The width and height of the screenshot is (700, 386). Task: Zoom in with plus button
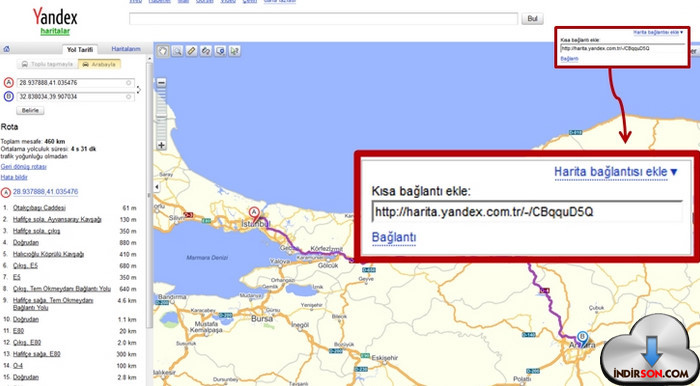tap(161, 145)
